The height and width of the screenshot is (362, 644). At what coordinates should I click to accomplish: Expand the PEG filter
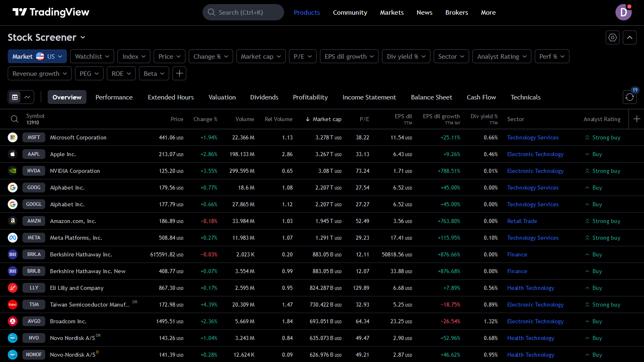click(x=89, y=73)
